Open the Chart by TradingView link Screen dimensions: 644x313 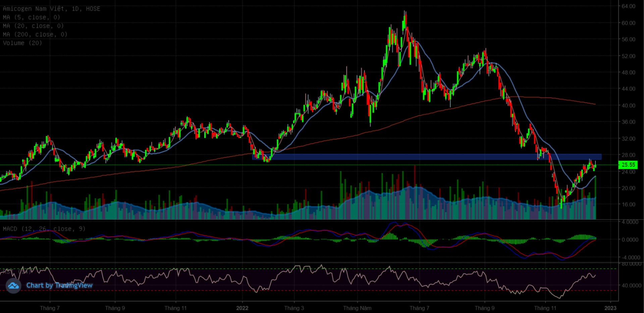[x=59, y=285]
